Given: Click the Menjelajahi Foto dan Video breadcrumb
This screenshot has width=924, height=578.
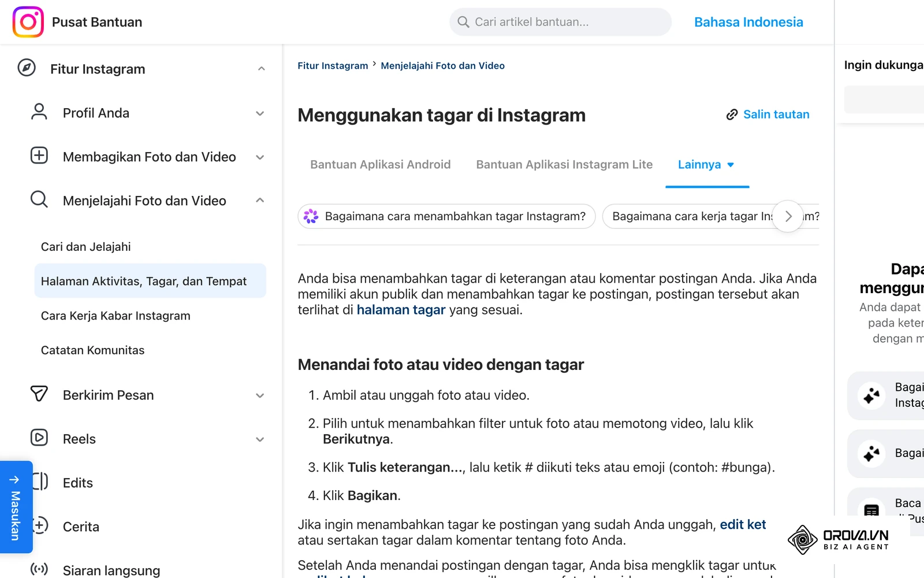Looking at the screenshot, I should pyautogui.click(x=442, y=66).
